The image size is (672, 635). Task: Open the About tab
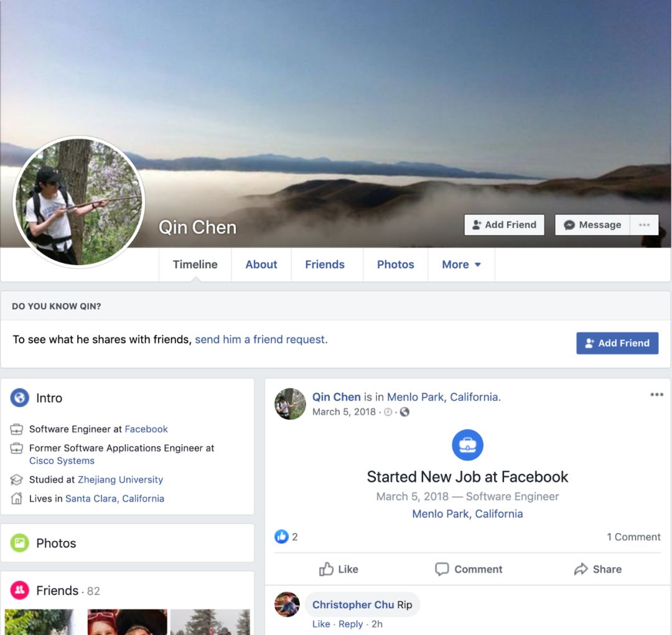[x=261, y=265]
